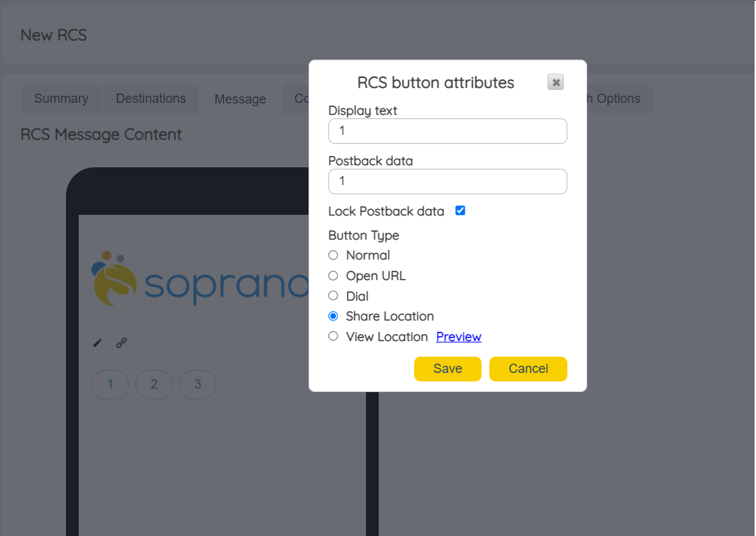Image resolution: width=756 pixels, height=536 pixels.
Task: Focus the Postback data field
Action: pyautogui.click(x=448, y=182)
